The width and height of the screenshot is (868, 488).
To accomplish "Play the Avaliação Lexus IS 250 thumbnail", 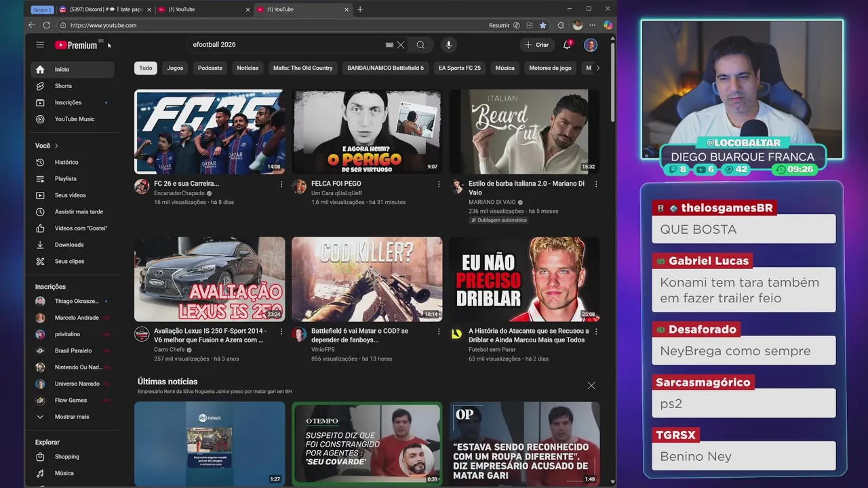I will coord(210,279).
